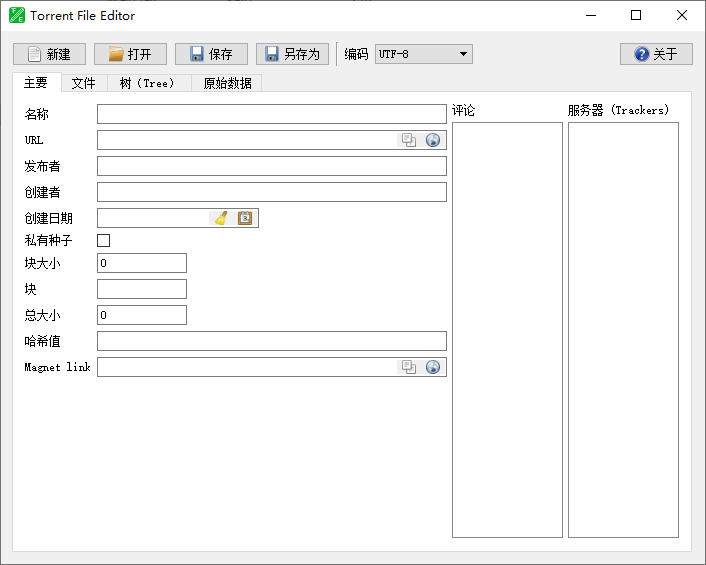Set date with calendar icon
The width and height of the screenshot is (706, 565).
(x=245, y=218)
